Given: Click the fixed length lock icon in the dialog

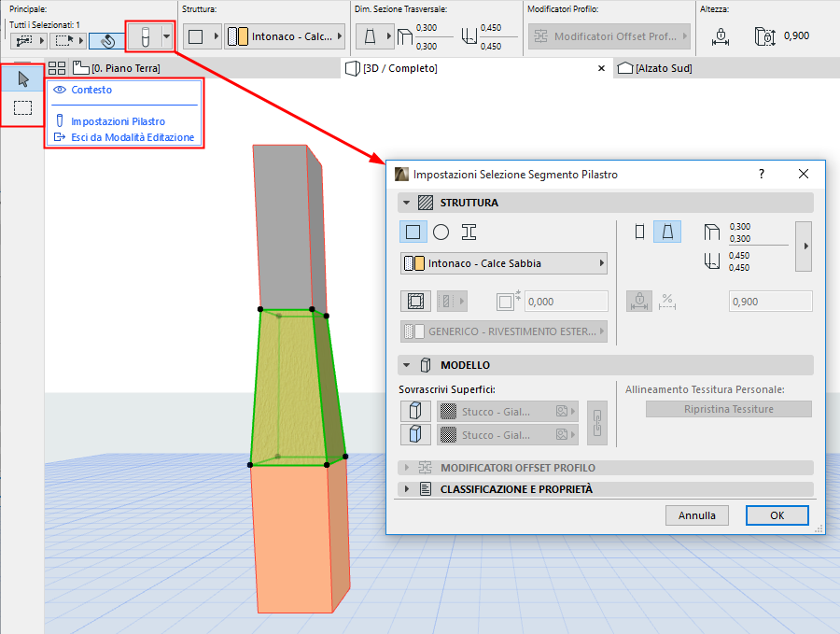Looking at the screenshot, I should pyautogui.click(x=639, y=302).
